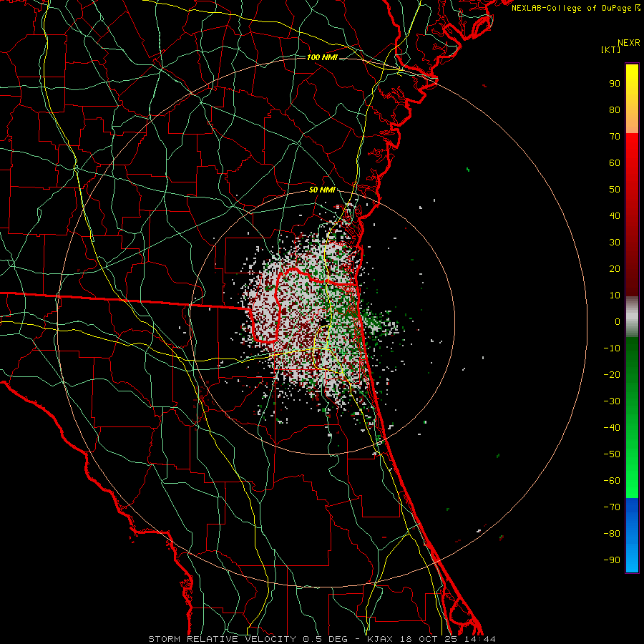The height and width of the screenshot is (644, 644).
Task: Click the -90 value on the scale
Action: tap(612, 560)
